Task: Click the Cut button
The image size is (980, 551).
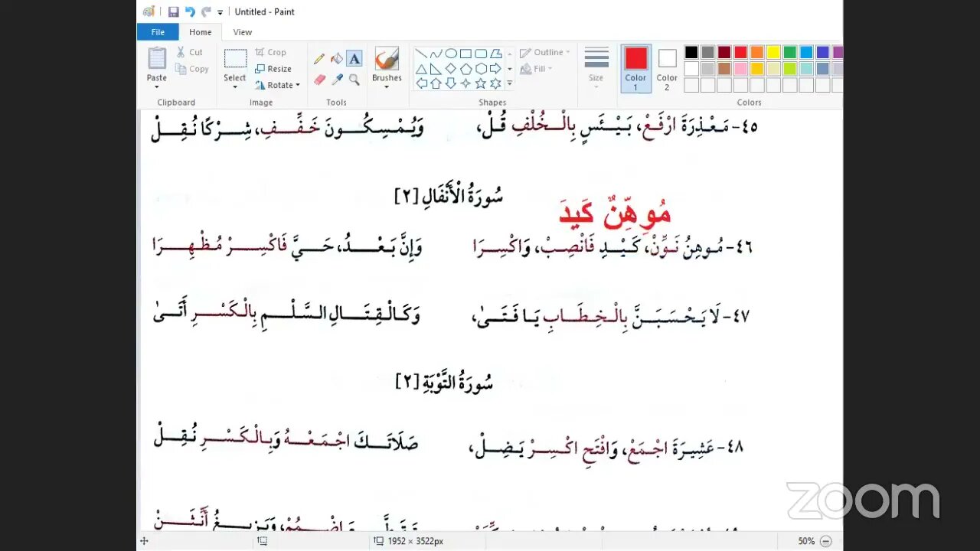Action: pyautogui.click(x=190, y=52)
